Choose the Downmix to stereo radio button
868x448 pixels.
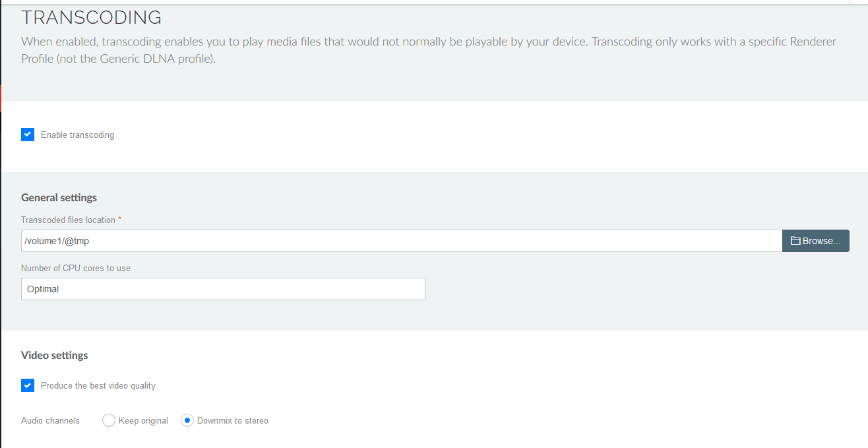(187, 420)
